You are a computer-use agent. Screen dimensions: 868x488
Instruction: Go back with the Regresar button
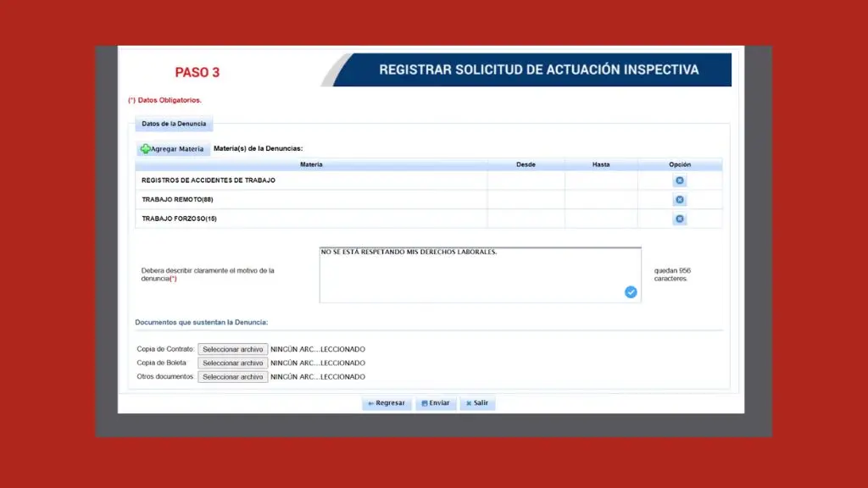click(387, 403)
